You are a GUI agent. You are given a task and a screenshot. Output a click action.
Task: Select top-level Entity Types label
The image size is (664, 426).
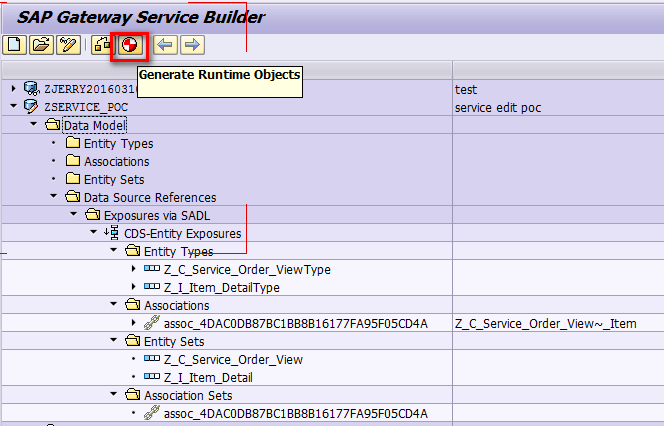click(119, 144)
